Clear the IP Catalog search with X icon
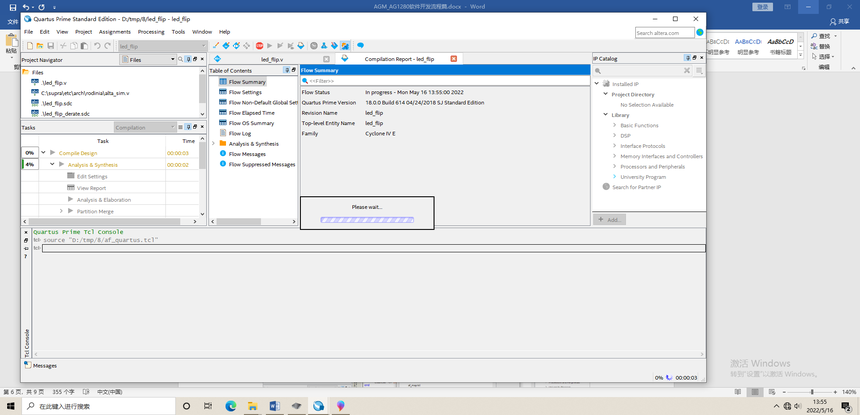Screen dimensions: 860x415 pos(687,71)
